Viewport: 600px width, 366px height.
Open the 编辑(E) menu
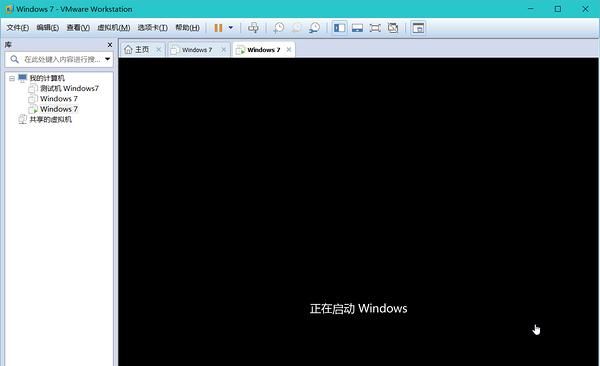[48, 28]
